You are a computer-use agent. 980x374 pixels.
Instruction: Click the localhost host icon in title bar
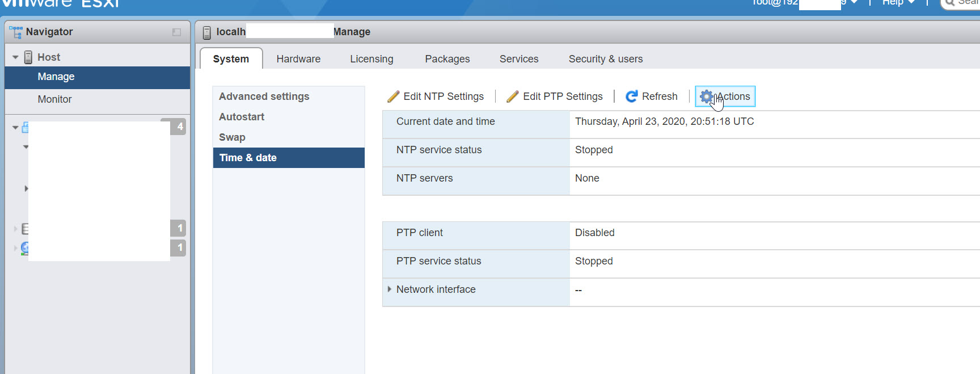[207, 32]
